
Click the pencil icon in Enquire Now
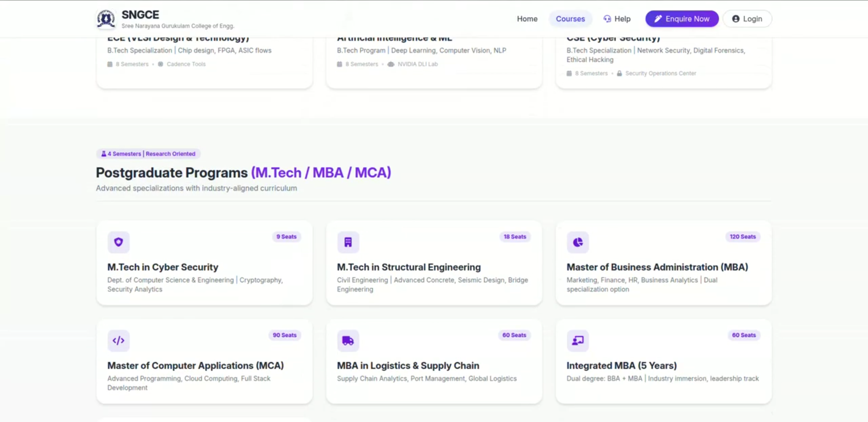[x=658, y=19]
